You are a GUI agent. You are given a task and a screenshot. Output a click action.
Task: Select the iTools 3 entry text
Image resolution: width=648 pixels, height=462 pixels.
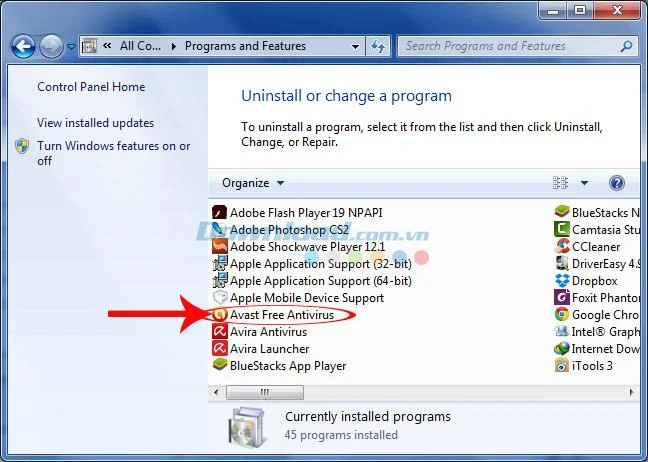(592, 366)
